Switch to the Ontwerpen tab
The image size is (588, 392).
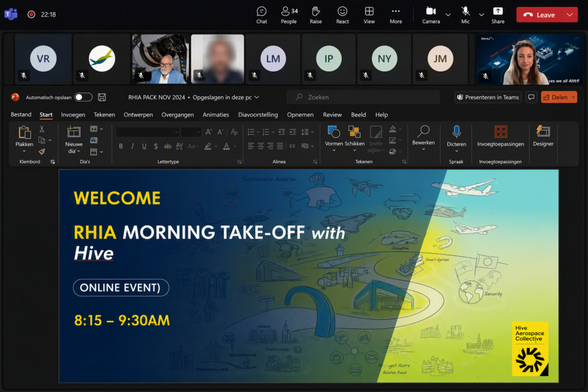click(x=138, y=115)
